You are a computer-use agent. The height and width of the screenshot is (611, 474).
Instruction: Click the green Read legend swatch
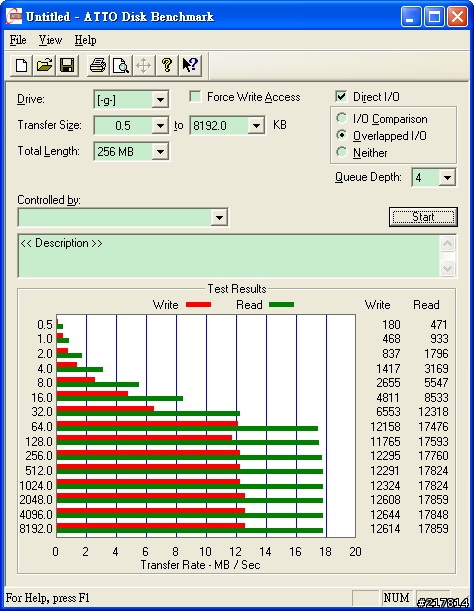point(281,305)
